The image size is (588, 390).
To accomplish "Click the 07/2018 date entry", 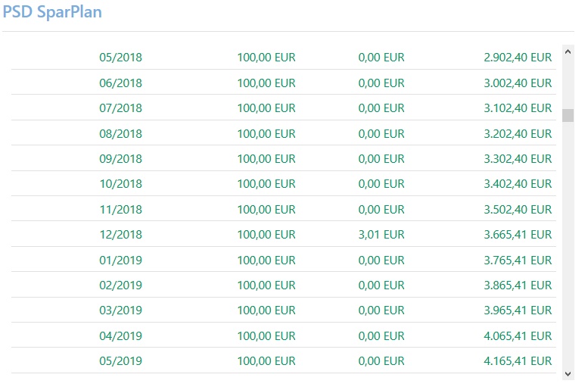I will click(x=120, y=108).
